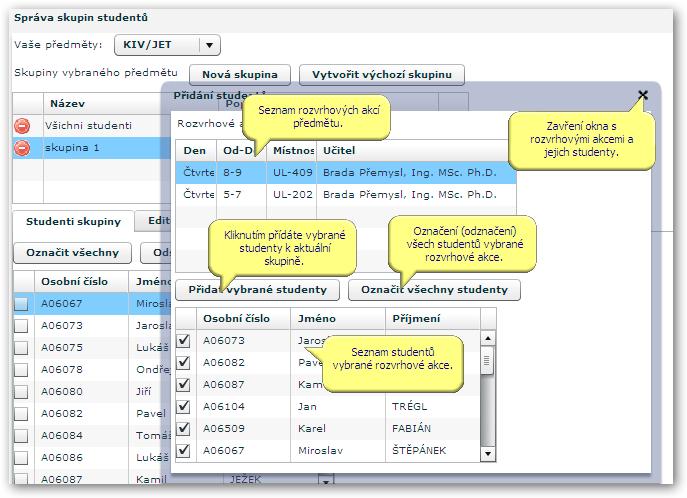
Task: Check box for A06075 in group list
Action: [21, 347]
